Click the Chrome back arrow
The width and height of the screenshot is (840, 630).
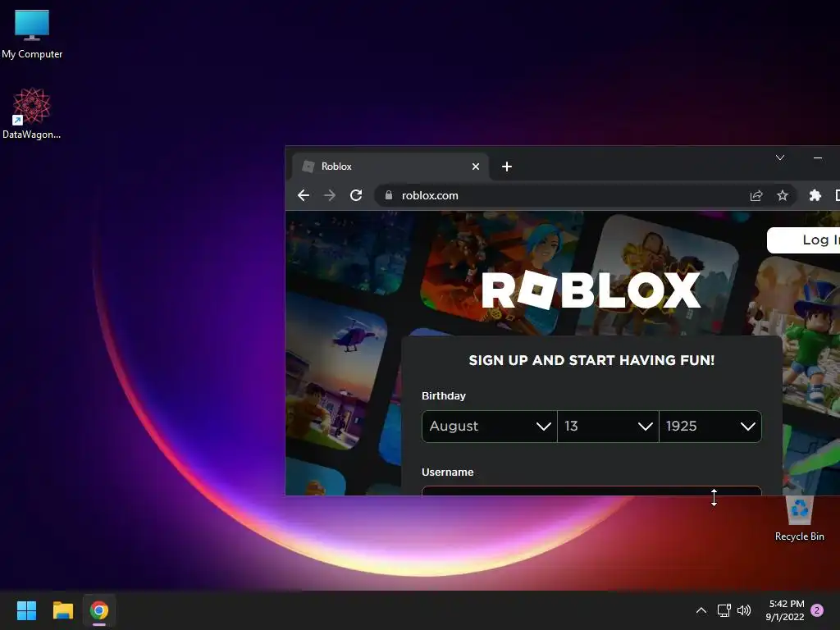tap(304, 195)
